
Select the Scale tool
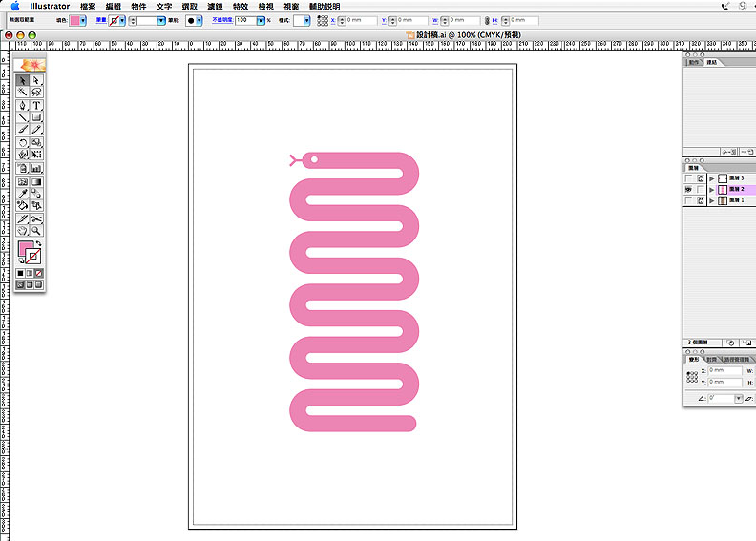(36, 142)
